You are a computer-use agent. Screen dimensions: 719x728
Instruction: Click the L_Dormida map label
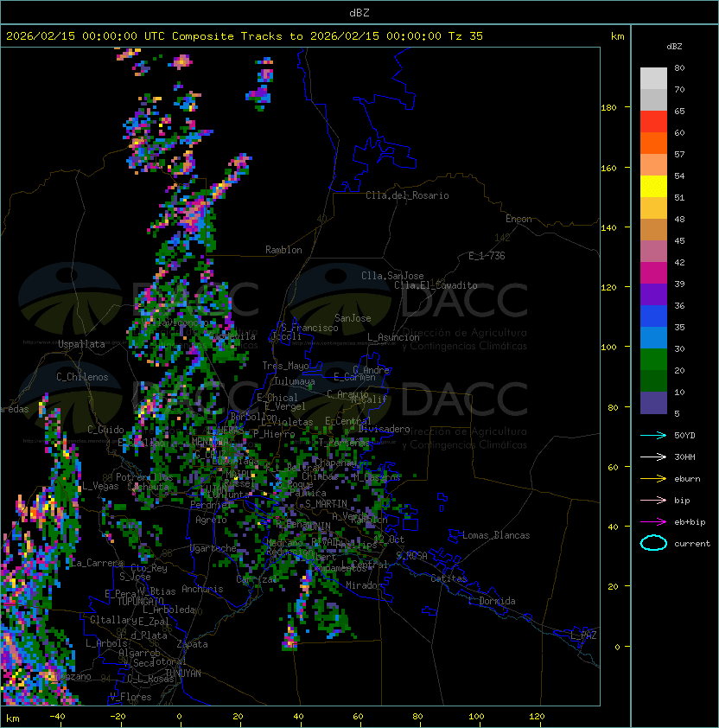[x=492, y=601]
